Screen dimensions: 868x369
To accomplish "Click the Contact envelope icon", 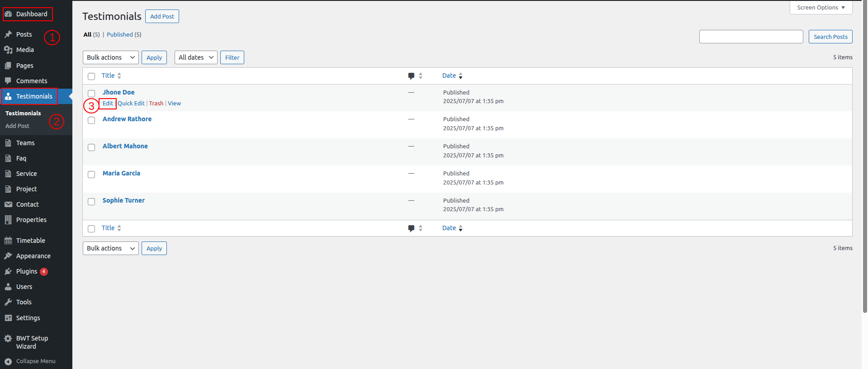I will [8, 204].
